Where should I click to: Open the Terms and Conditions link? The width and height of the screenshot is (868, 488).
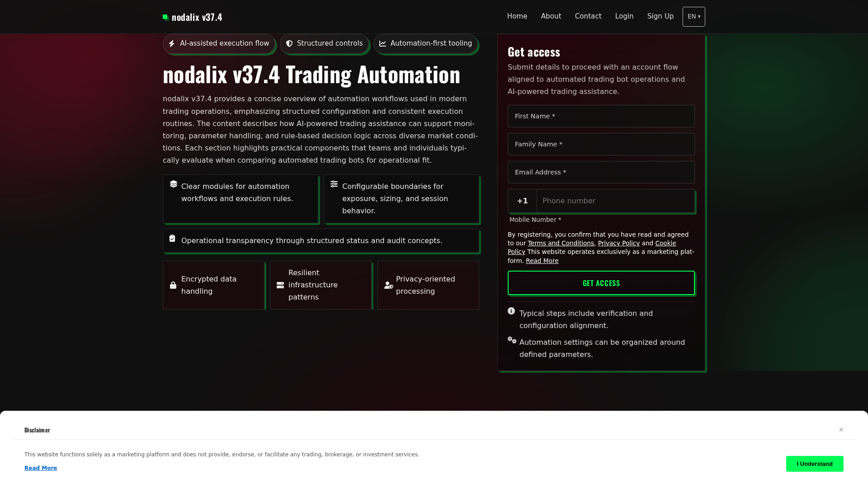tap(561, 243)
